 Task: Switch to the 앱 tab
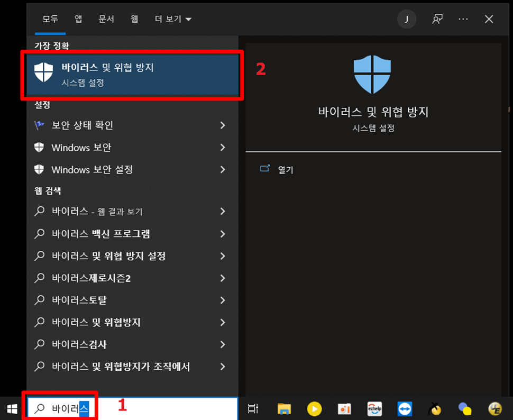tap(78, 19)
